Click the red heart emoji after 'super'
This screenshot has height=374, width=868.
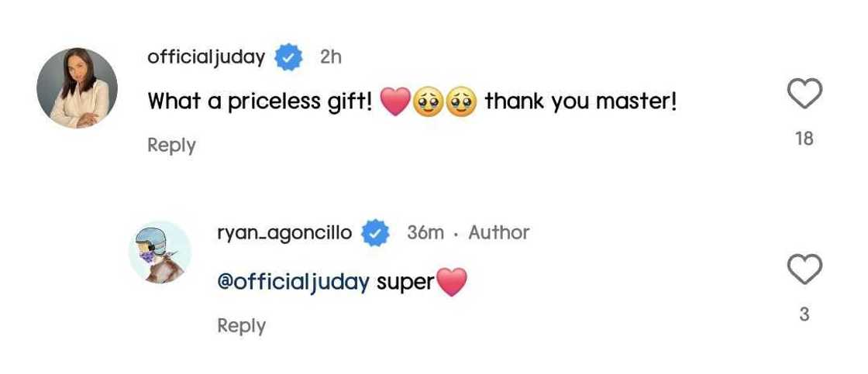(x=453, y=283)
